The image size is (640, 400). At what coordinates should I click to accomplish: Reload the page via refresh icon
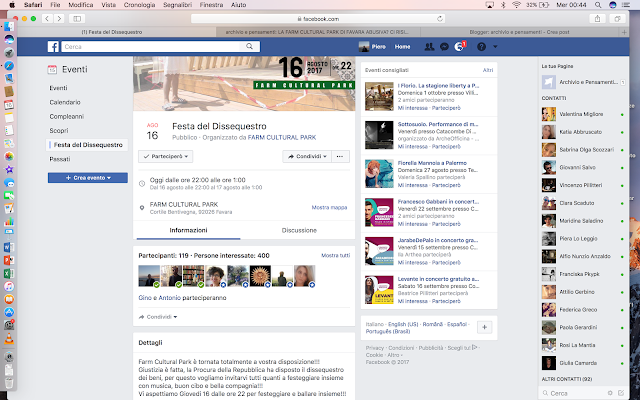click(440, 19)
